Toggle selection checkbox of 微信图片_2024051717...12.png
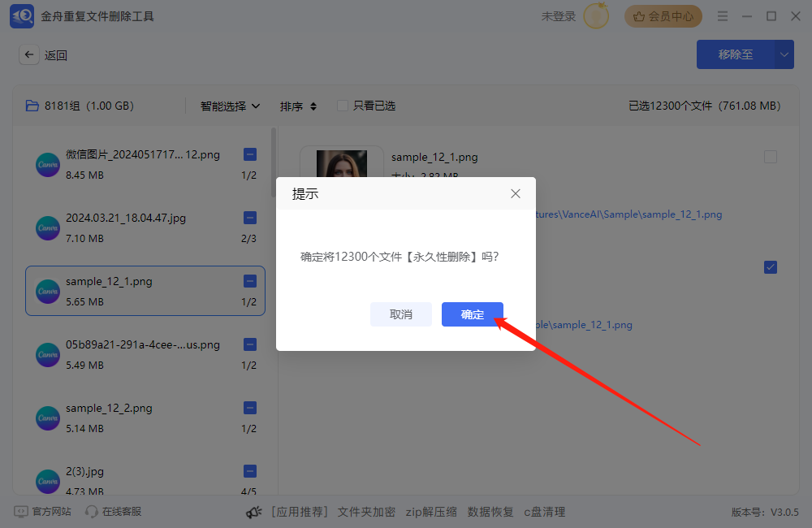Viewport: 812px width, 528px height. 249,154
